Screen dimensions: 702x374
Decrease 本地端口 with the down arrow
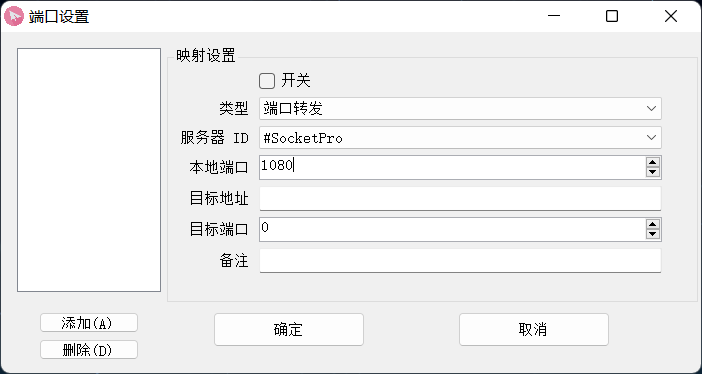coord(653,172)
